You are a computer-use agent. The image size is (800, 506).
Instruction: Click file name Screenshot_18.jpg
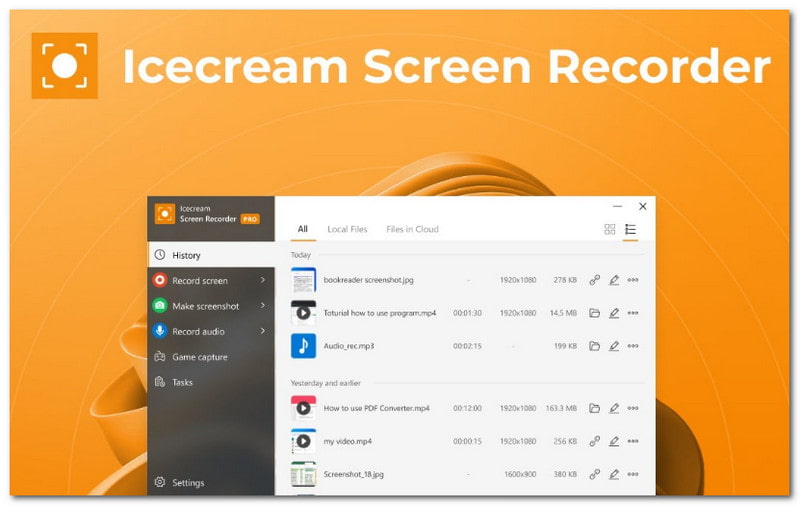[x=354, y=474]
